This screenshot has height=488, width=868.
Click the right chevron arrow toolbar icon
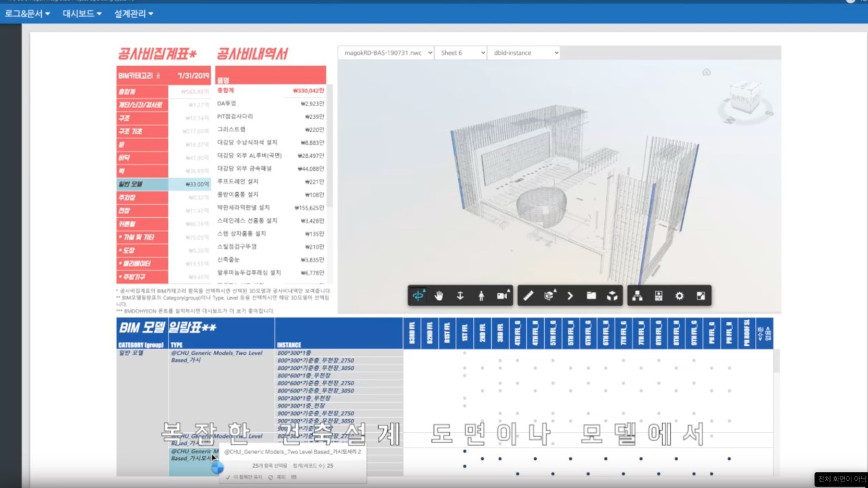coord(570,296)
